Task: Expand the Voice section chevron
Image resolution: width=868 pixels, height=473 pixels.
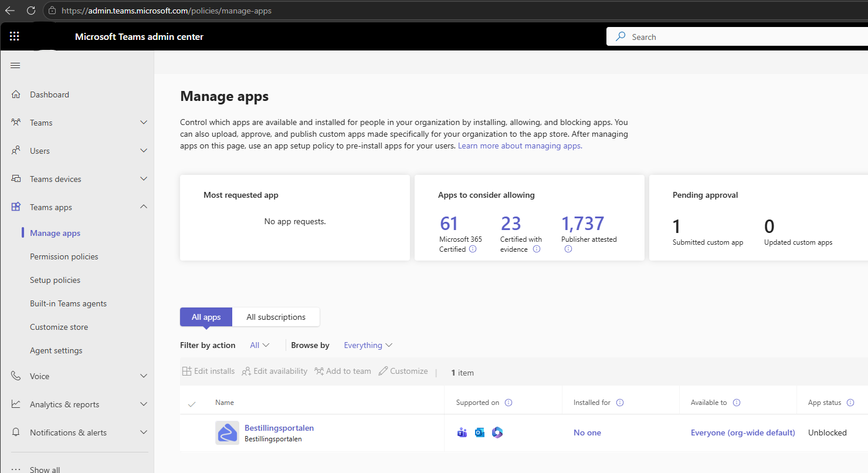Action: tap(144, 376)
